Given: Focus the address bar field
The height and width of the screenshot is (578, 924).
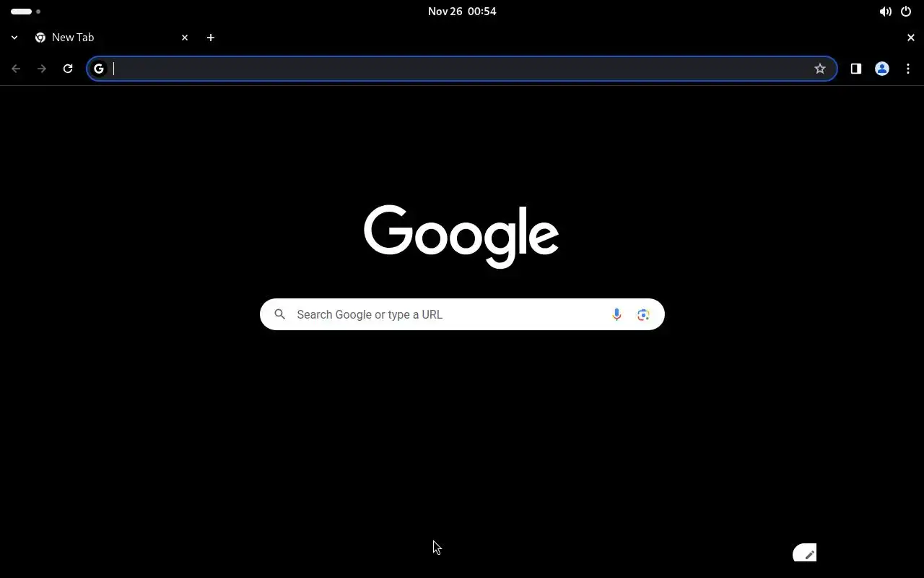Looking at the screenshot, I should pos(462,69).
